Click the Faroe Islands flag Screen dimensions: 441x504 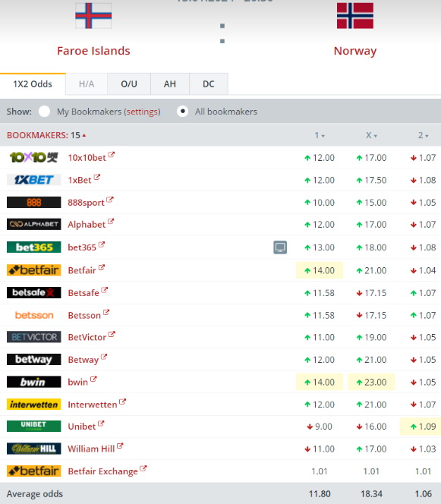(93, 16)
